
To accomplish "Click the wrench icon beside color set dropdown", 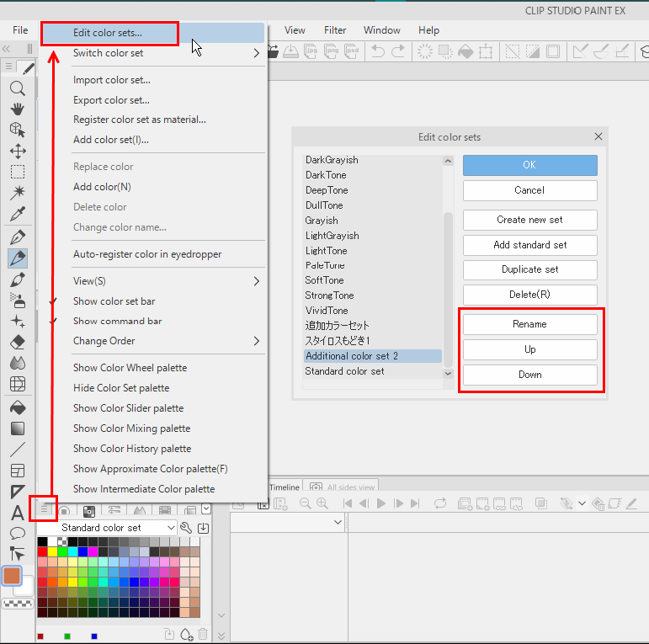I will [186, 528].
